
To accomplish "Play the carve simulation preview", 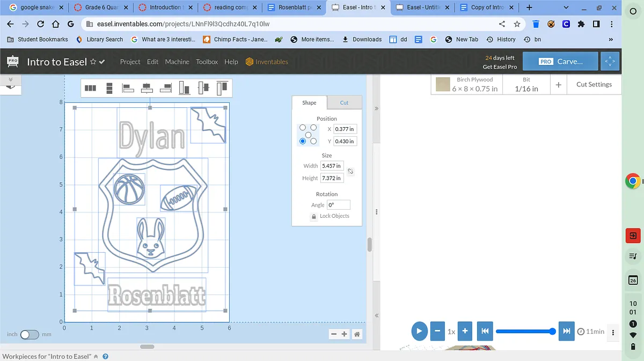I will tap(419, 331).
